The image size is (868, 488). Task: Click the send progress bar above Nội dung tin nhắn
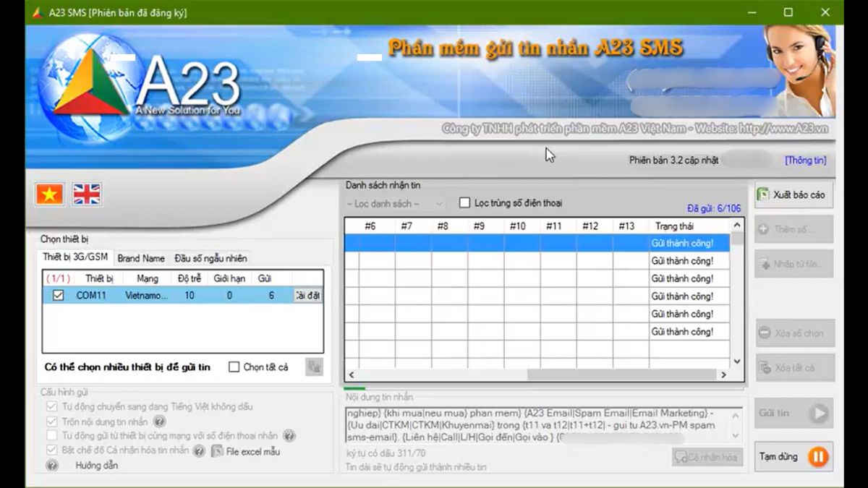[x=543, y=390]
